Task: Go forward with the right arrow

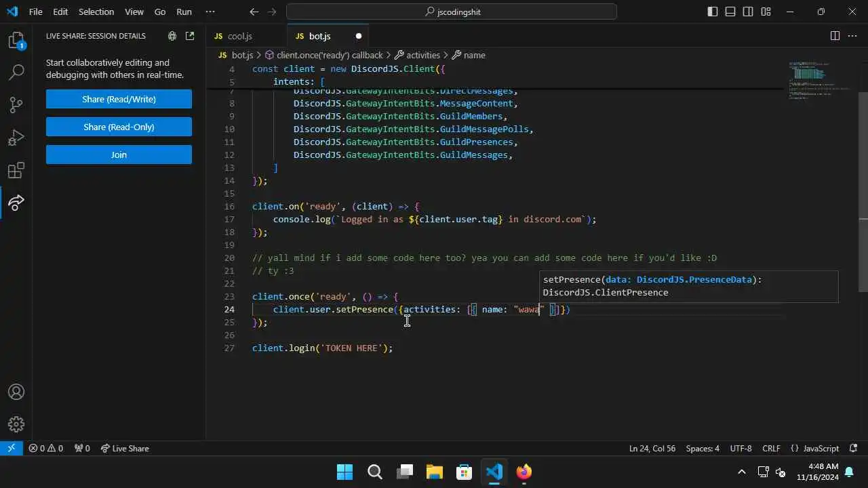Action: (x=272, y=12)
